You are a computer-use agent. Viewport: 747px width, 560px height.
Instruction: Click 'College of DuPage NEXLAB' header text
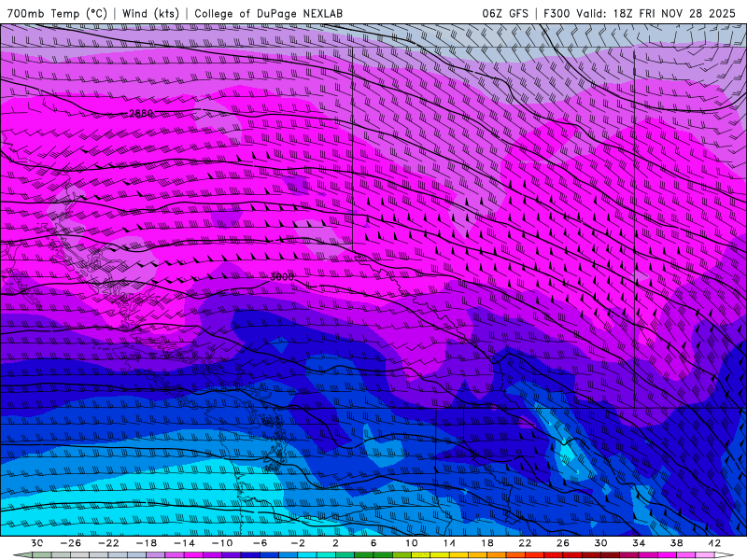coord(268,14)
